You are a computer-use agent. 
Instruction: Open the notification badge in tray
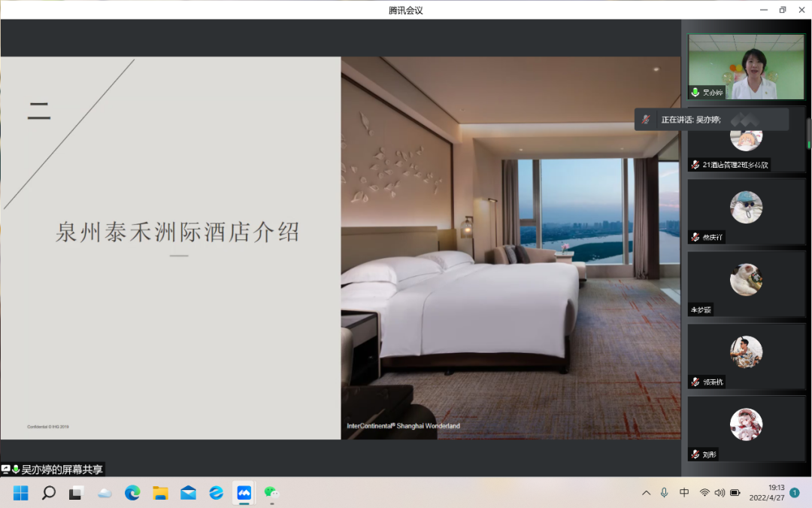(795, 493)
